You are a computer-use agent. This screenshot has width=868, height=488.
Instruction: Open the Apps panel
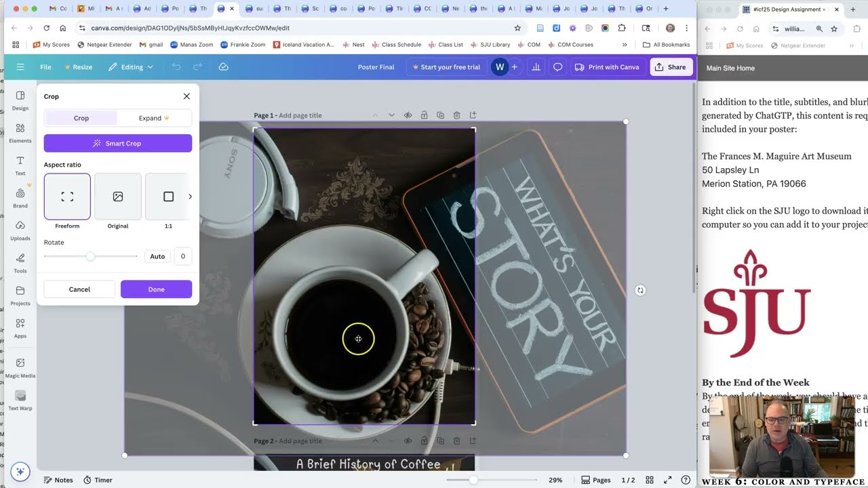[20, 328]
